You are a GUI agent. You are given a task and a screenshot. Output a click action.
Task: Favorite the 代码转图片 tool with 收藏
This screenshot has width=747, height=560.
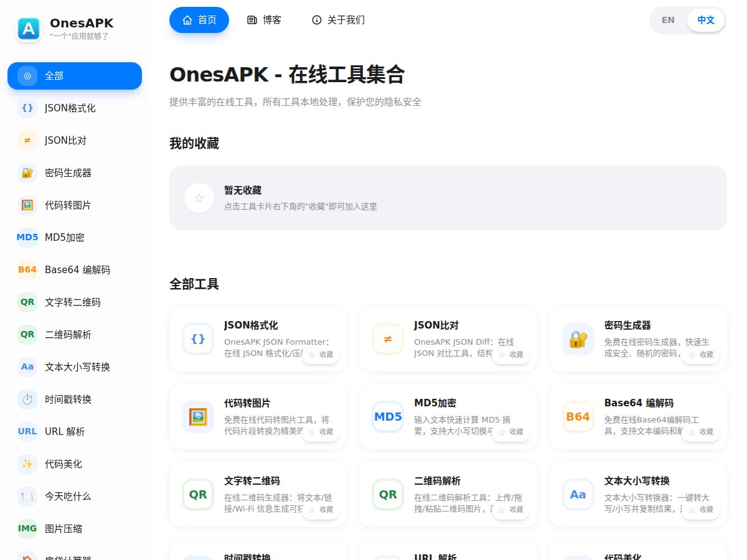pos(321,432)
